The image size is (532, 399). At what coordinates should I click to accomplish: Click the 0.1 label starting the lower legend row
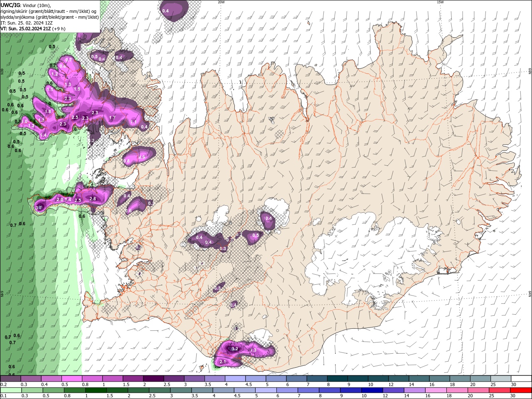click(x=4, y=396)
